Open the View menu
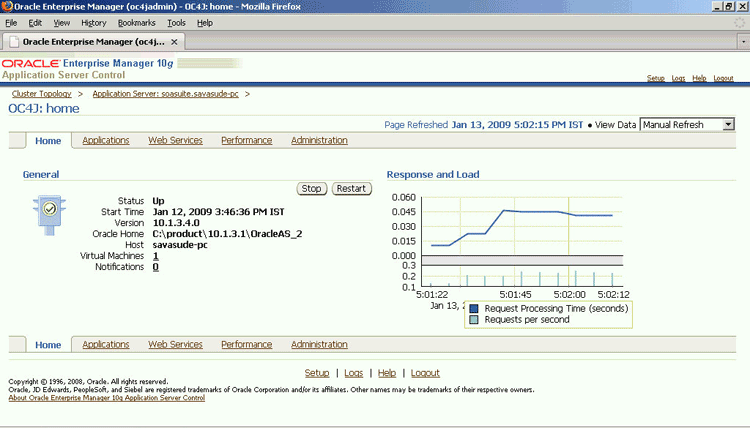The image size is (750, 428). 61,23
